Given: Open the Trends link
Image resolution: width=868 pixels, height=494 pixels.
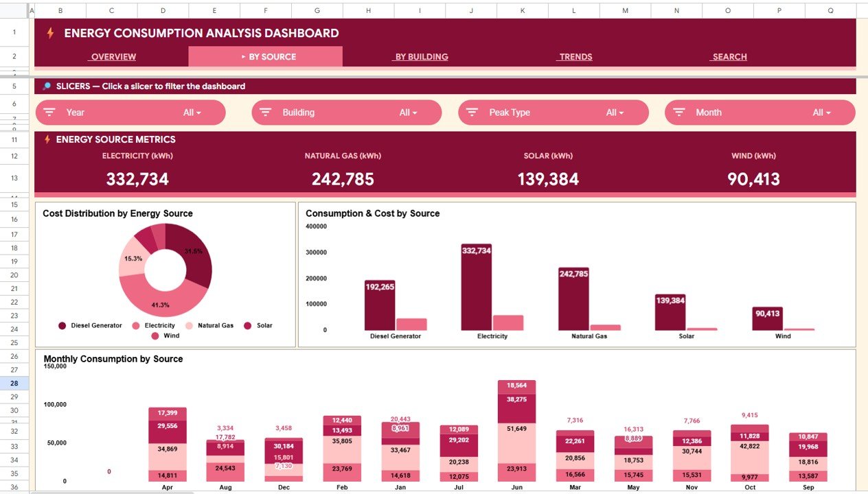Looking at the screenshot, I should tap(575, 57).
